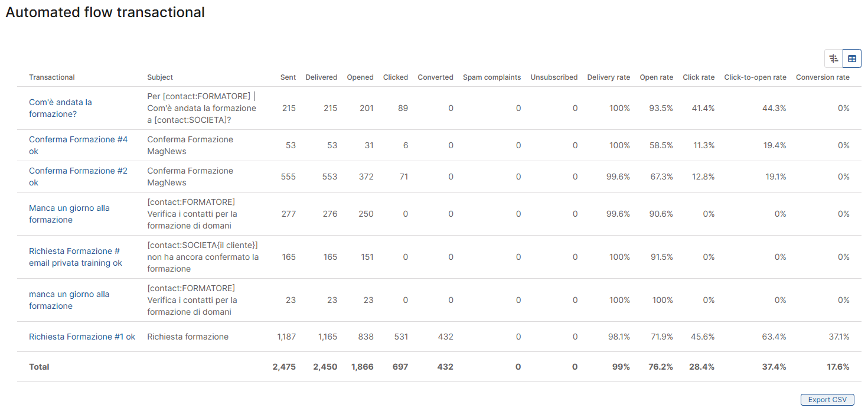Click the Conversion rate column header

[x=823, y=77]
